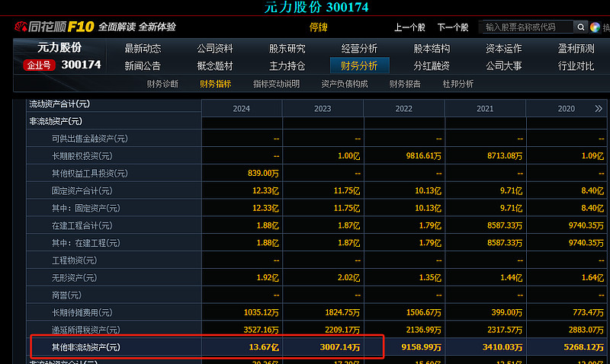
Task: Open 公司资料 tab
Action: tap(215, 49)
